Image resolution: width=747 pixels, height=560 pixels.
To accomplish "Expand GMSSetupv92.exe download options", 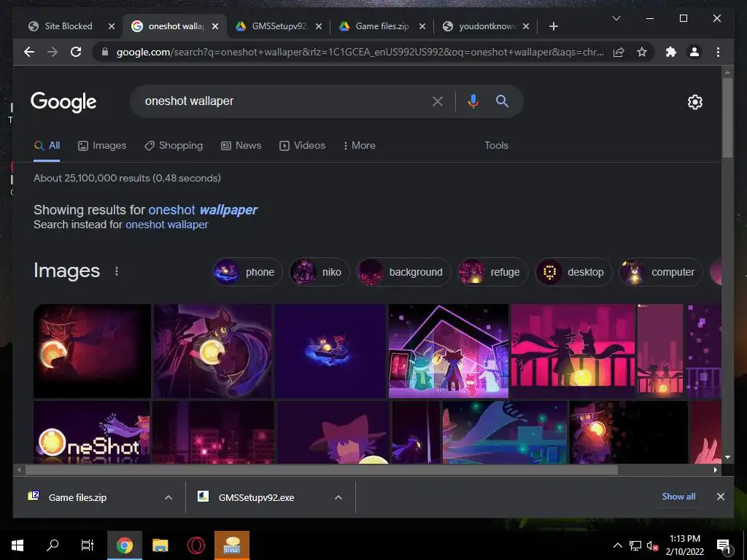I will (x=338, y=497).
